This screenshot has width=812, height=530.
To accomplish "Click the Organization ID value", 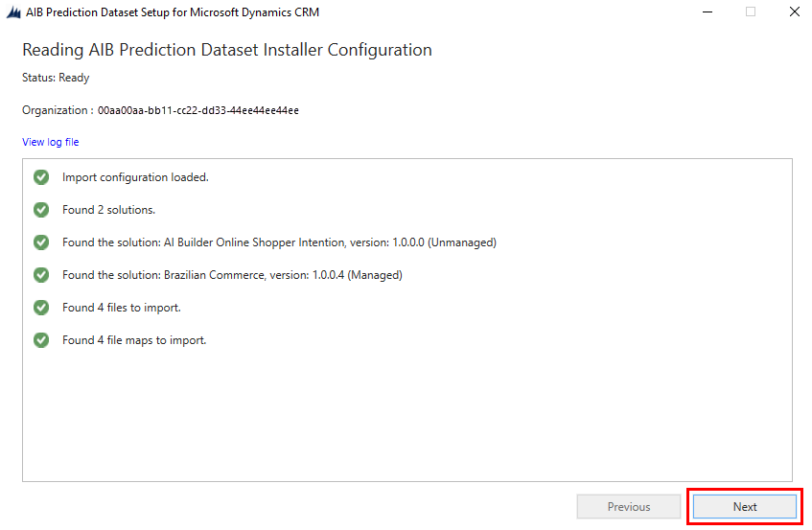I will (198, 110).
